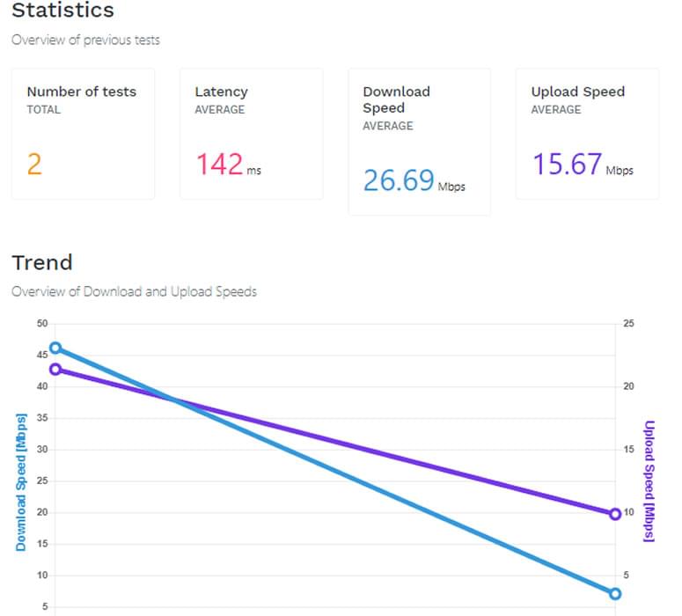Click the first download speed data point
The image size is (682, 616).
pyautogui.click(x=55, y=348)
